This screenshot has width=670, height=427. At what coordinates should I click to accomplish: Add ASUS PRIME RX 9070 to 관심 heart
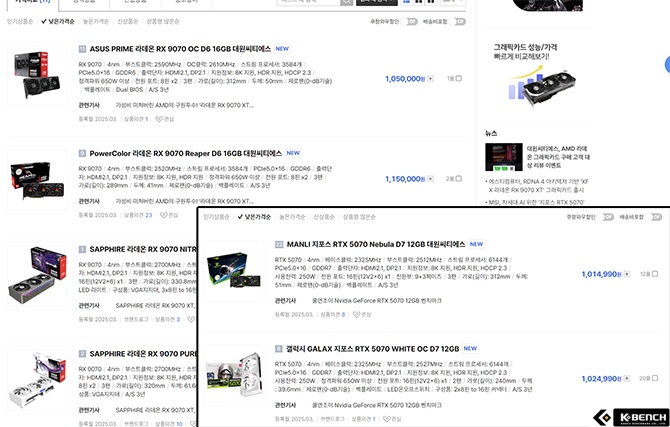click(x=165, y=119)
